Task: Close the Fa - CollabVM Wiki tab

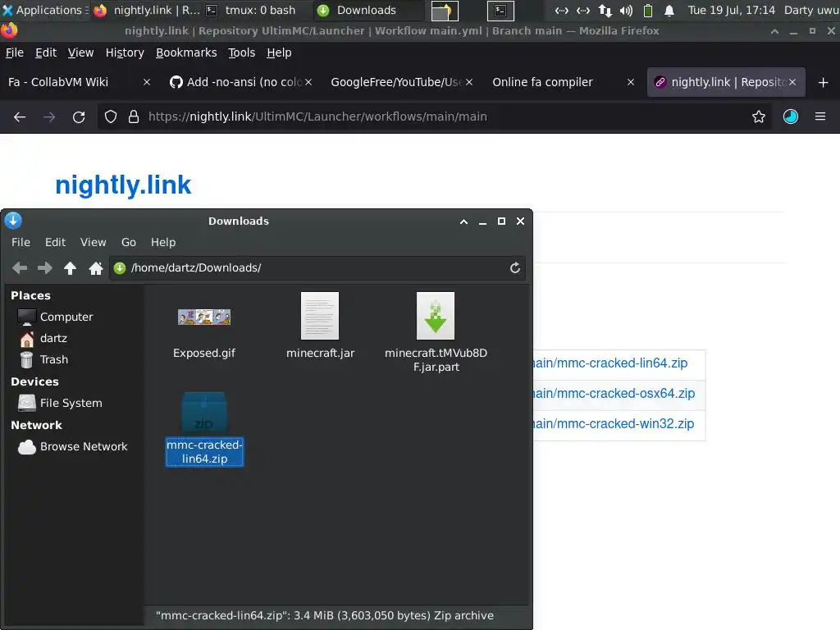Action: (147, 82)
